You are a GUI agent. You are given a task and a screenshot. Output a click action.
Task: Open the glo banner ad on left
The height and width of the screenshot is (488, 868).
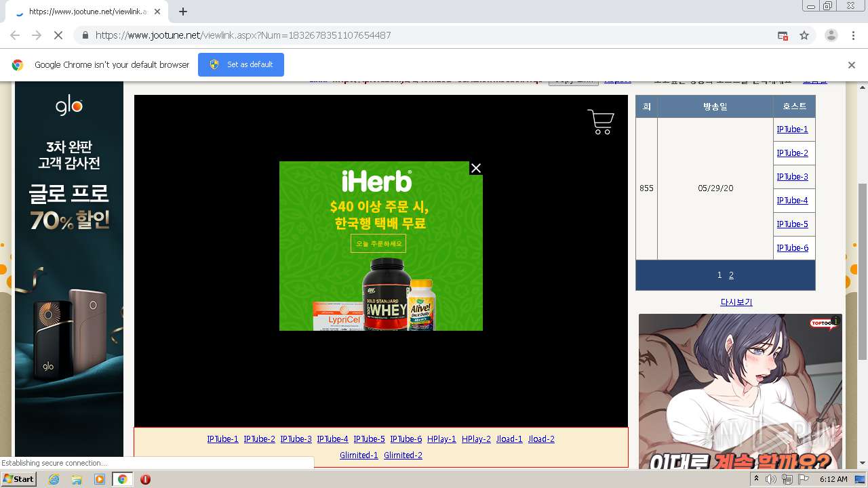(x=69, y=270)
